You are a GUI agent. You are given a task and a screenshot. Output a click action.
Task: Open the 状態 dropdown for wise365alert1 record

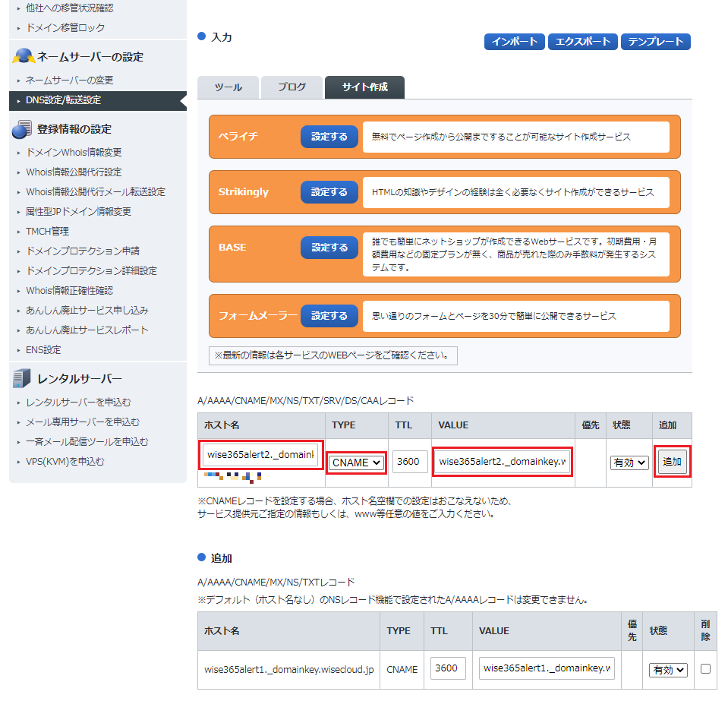[668, 670]
